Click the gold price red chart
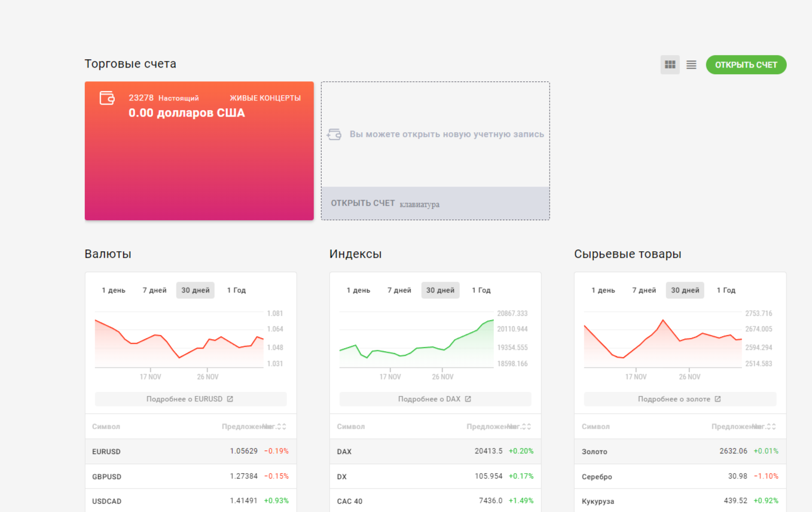812x512 pixels. tap(663, 340)
